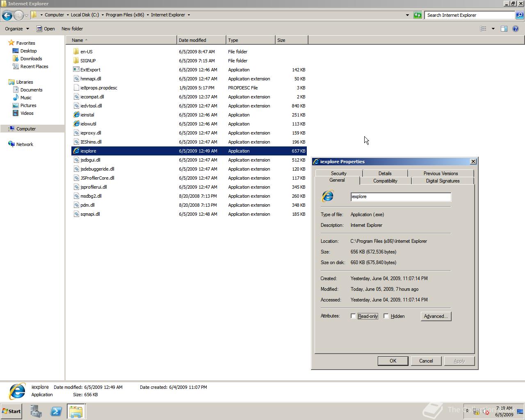This screenshot has height=420, width=525.
Task: Select the General tab
Action: tap(337, 180)
